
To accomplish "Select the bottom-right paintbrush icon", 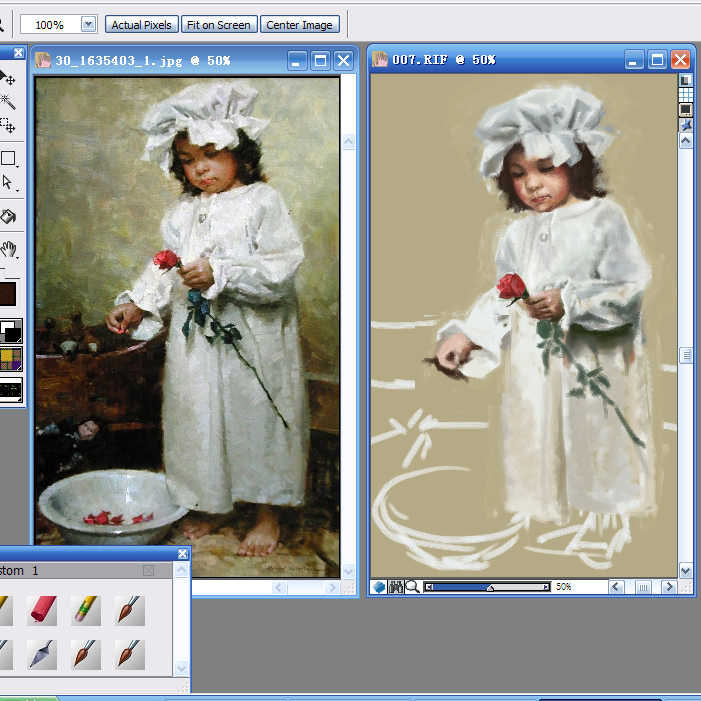I will pos(130,654).
